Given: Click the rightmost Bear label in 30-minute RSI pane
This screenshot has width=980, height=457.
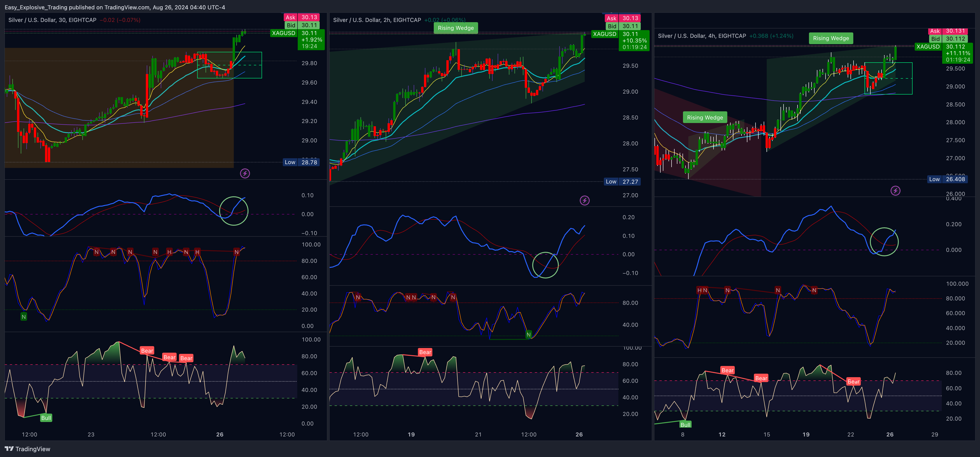Looking at the screenshot, I should [186, 358].
